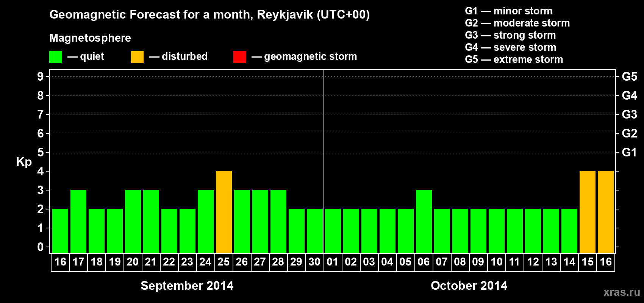Click 'G1 — minor storm' legend text

[509, 11]
